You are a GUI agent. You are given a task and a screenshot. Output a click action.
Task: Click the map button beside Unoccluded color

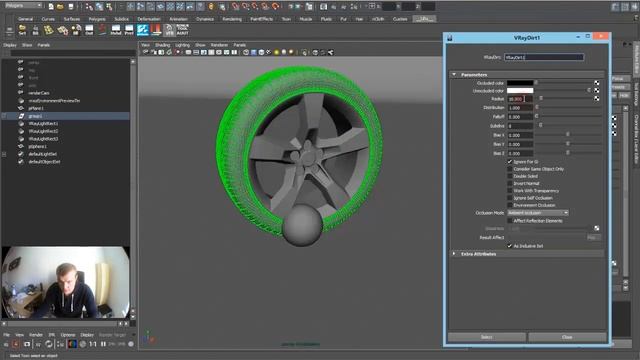(x=597, y=90)
